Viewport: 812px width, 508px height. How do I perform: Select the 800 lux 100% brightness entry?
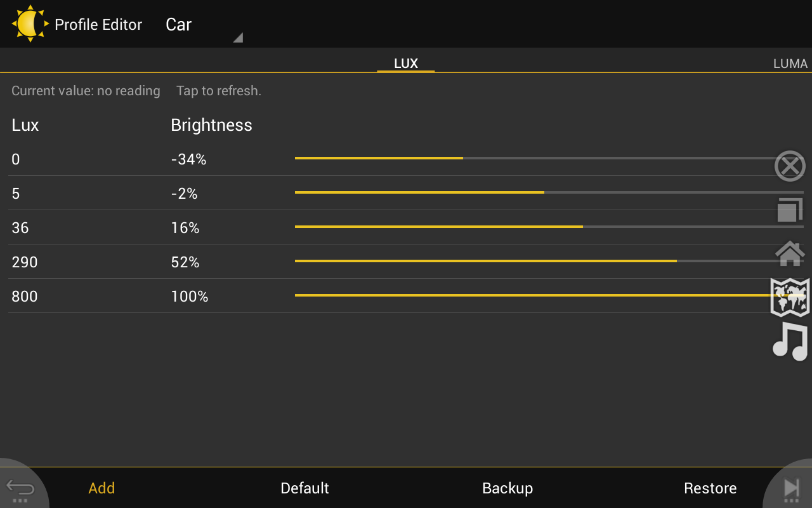click(x=190, y=297)
